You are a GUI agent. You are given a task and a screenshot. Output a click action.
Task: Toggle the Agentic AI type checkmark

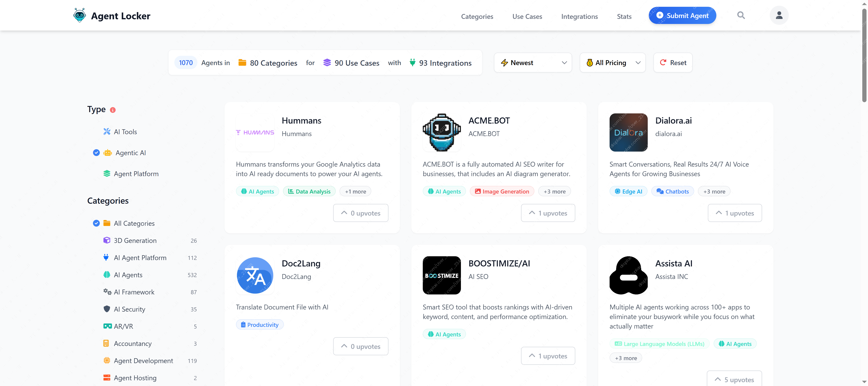click(96, 153)
